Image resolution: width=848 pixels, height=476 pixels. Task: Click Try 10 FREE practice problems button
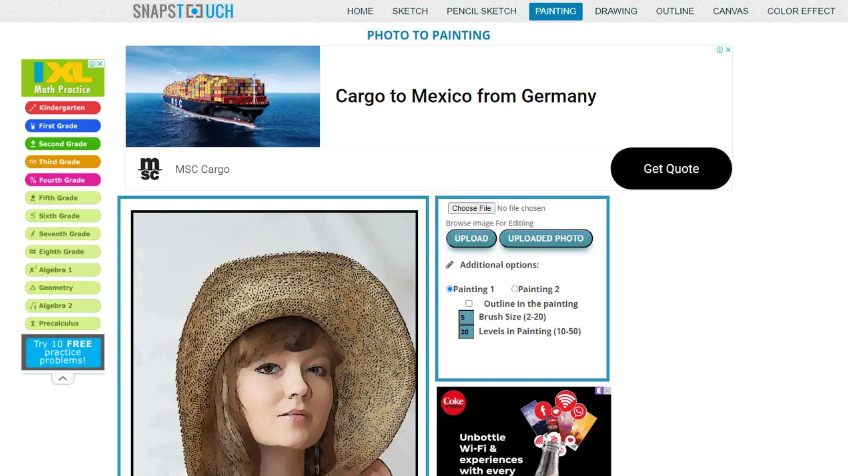pos(63,352)
